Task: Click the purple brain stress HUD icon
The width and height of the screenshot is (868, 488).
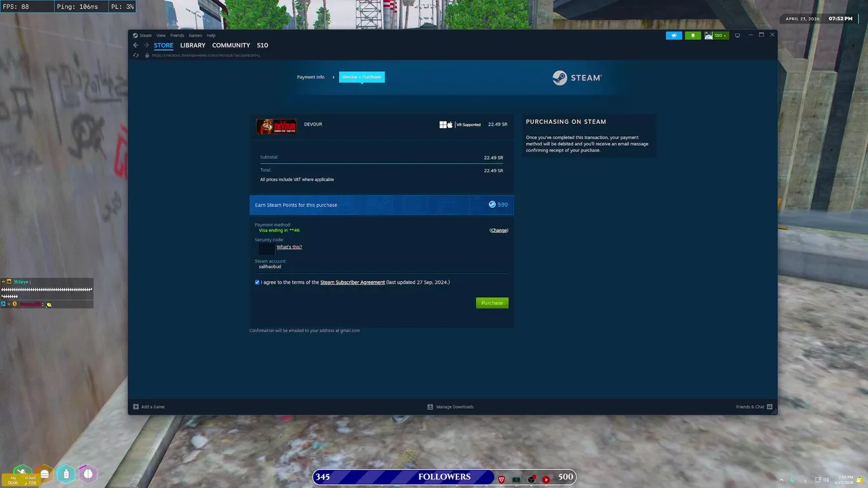Action: click(88, 474)
